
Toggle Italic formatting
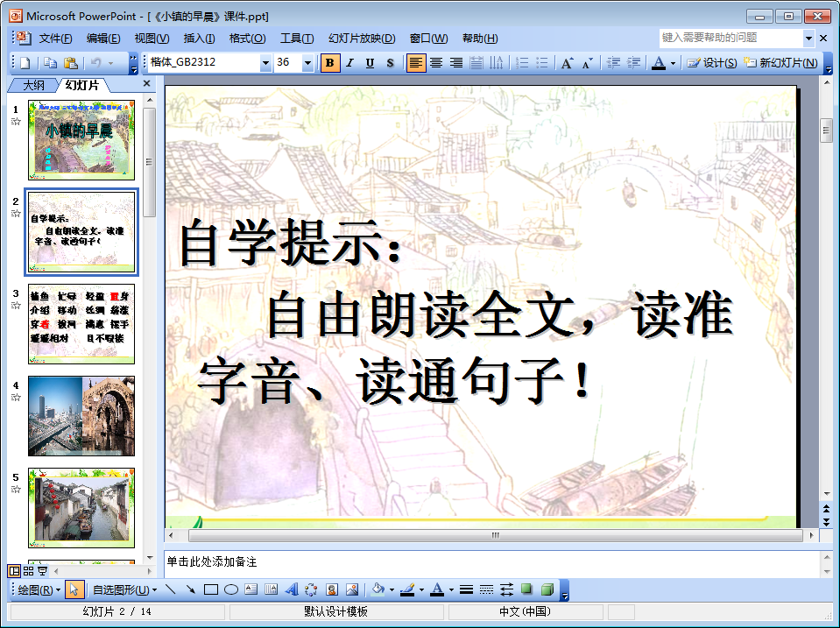(349, 63)
